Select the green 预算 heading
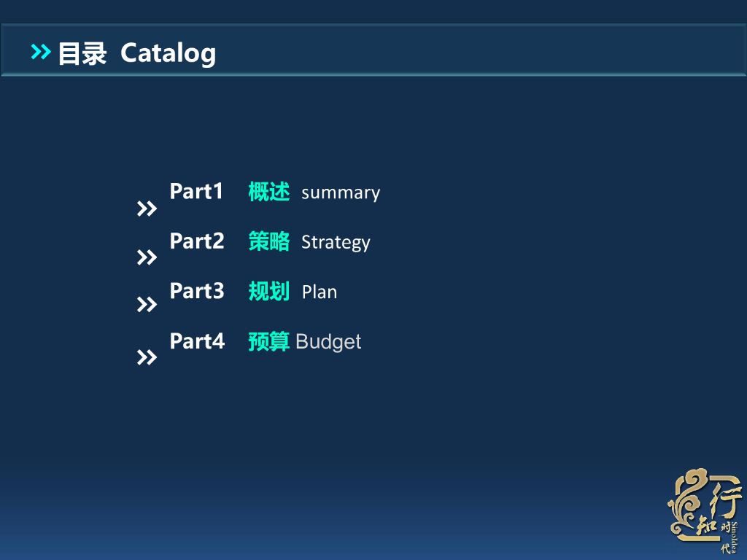Viewport: 747px width, 560px height. 269,341
